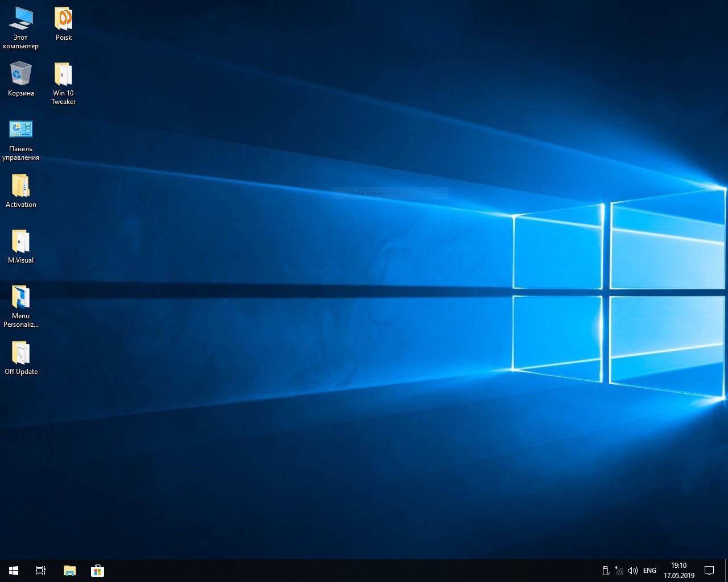This screenshot has width=728, height=582.
Task: Click the safely remove hardware USB icon
Action: pos(606,571)
